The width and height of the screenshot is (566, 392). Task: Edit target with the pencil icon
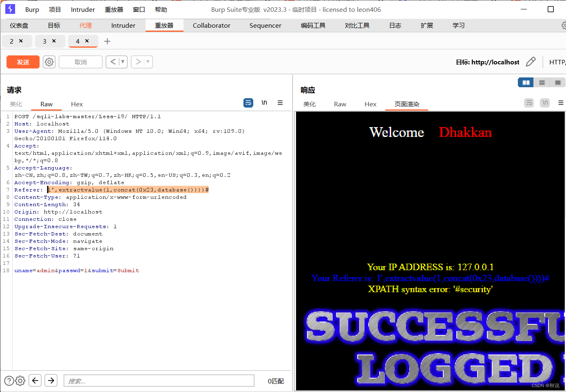point(531,62)
